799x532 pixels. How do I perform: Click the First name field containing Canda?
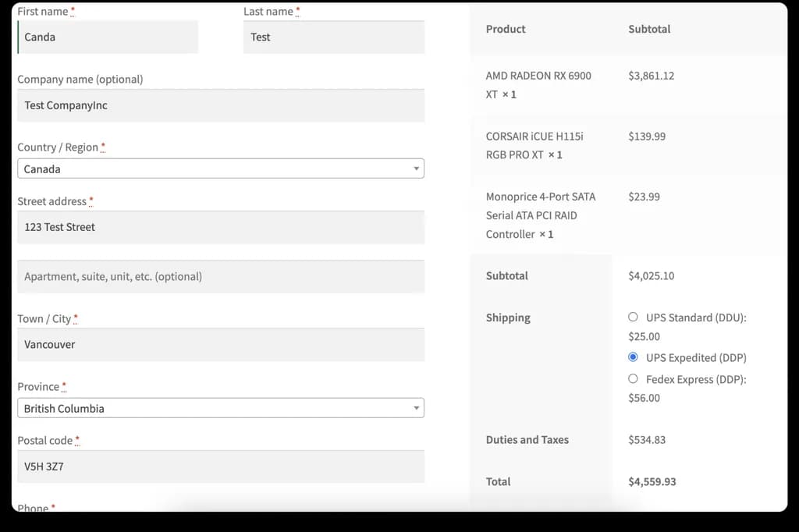pyautogui.click(x=108, y=37)
